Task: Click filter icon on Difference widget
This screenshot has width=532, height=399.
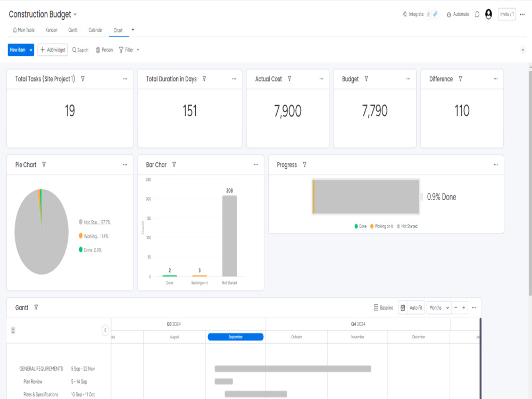Action: (x=460, y=79)
